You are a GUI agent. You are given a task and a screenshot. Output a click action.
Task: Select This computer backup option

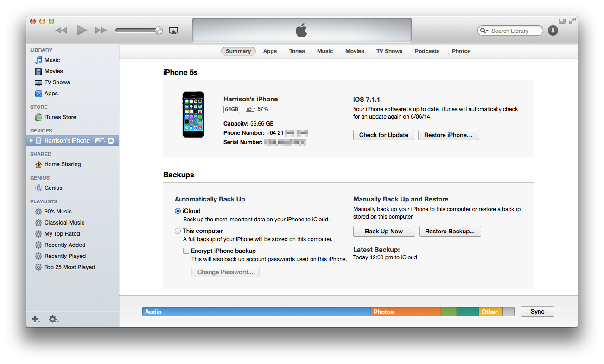[178, 231]
